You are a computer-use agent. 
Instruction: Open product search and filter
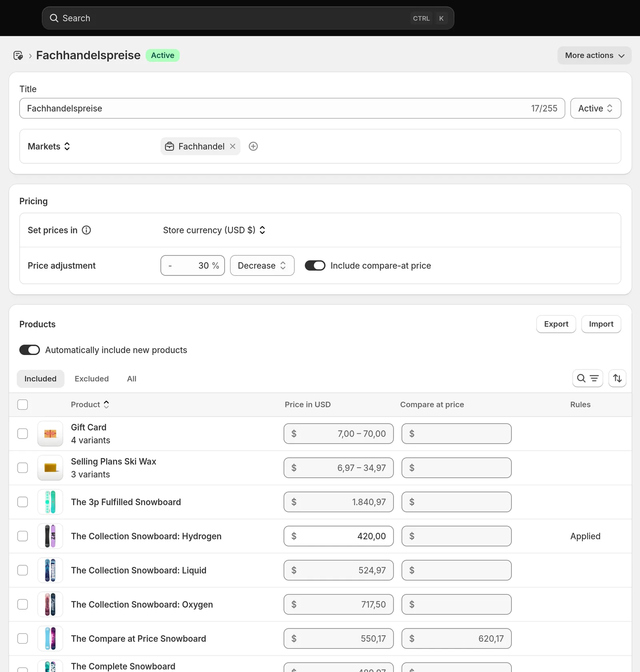tap(588, 378)
